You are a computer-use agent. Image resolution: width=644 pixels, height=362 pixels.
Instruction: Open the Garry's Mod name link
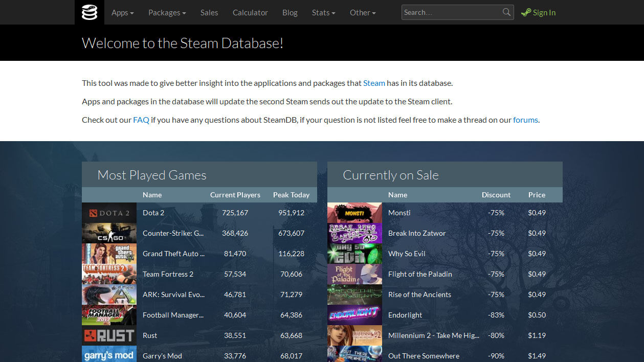coord(162,356)
